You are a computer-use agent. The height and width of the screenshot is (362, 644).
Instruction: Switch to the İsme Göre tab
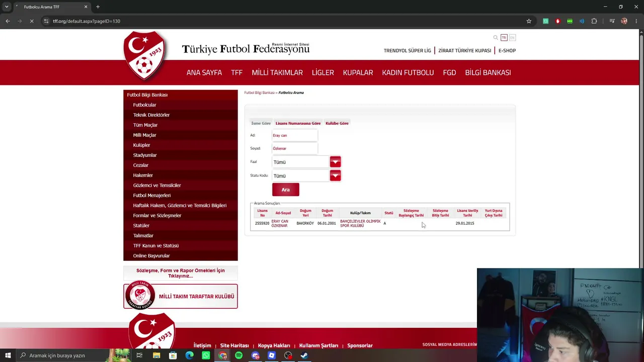261,123
